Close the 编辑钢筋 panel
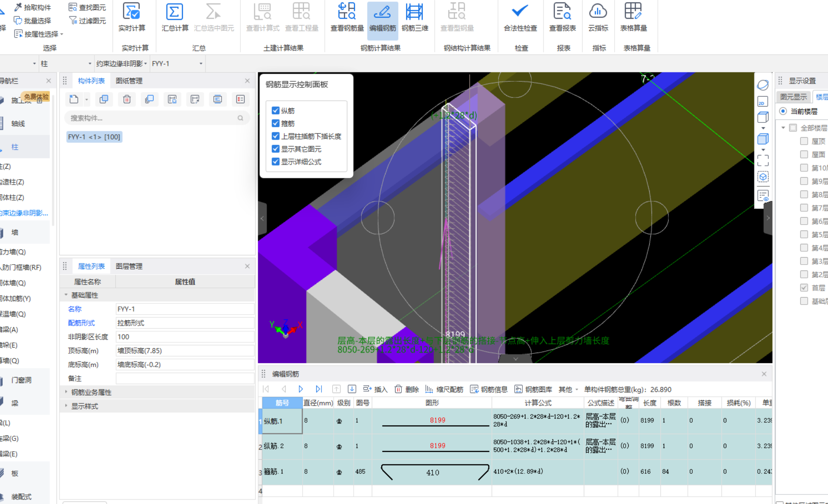The width and height of the screenshot is (828, 504). 764,374
